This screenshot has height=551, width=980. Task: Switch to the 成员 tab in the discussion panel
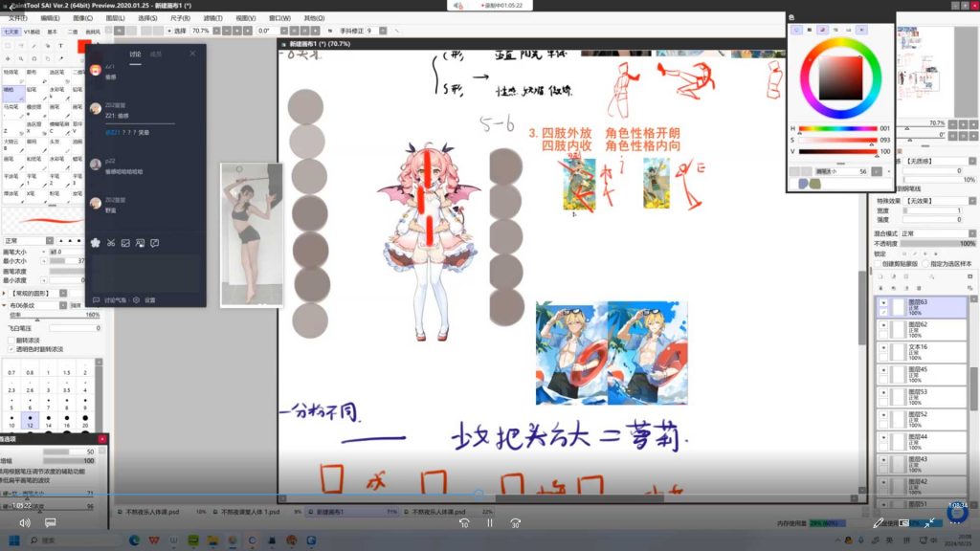coord(156,54)
